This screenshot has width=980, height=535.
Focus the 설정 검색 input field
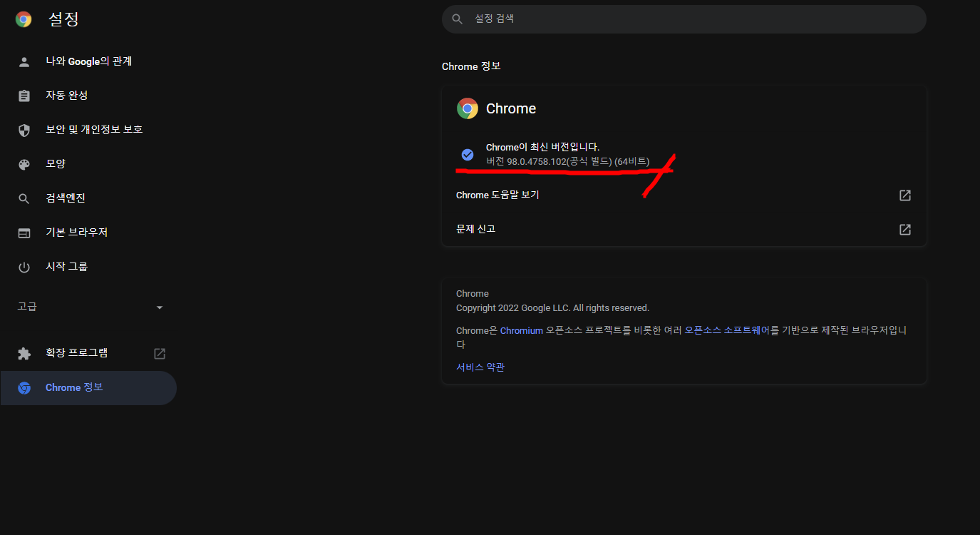point(684,19)
